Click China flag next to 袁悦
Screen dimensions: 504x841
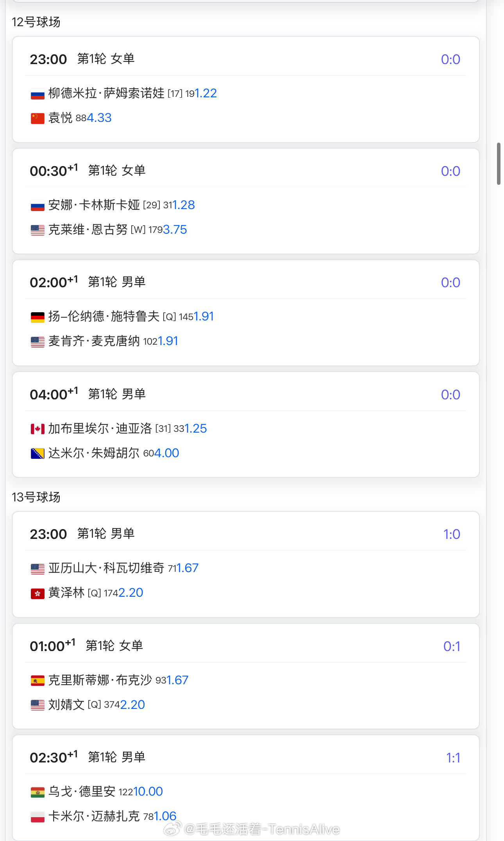pyautogui.click(x=38, y=118)
